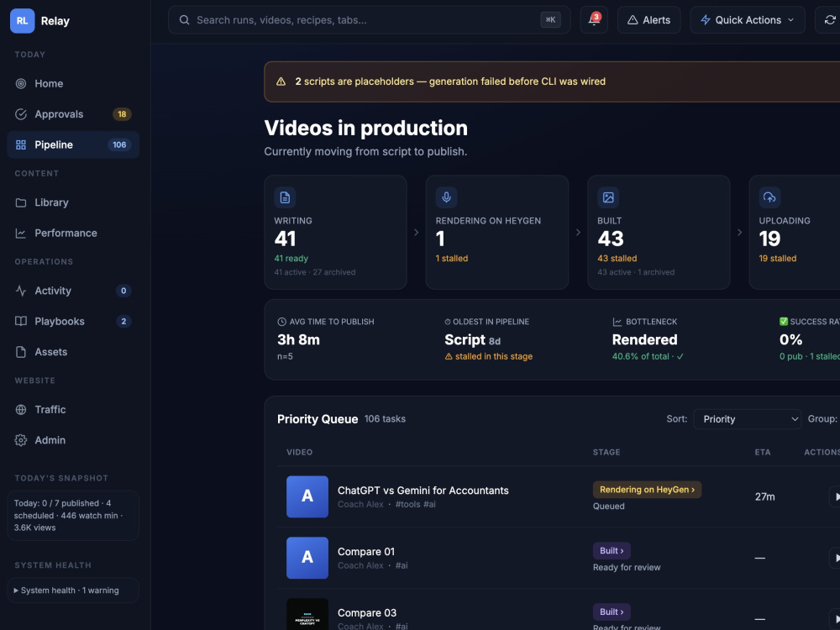The height and width of the screenshot is (630, 840).
Task: Click Today's snapshot summary box
Action: tap(73, 516)
